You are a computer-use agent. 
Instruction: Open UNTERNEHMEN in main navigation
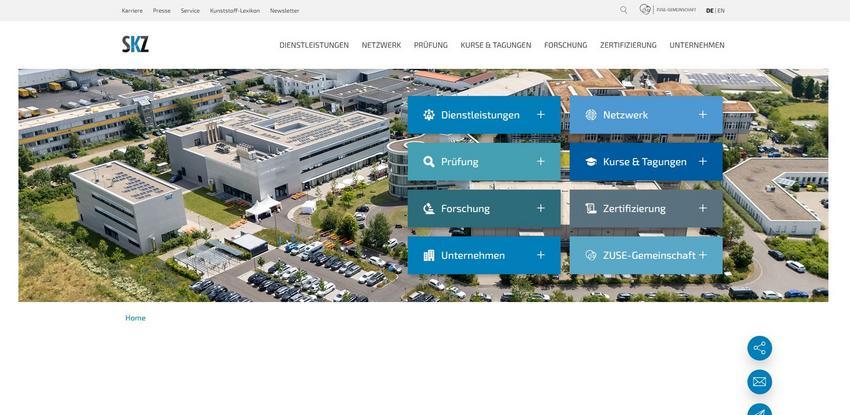point(697,45)
